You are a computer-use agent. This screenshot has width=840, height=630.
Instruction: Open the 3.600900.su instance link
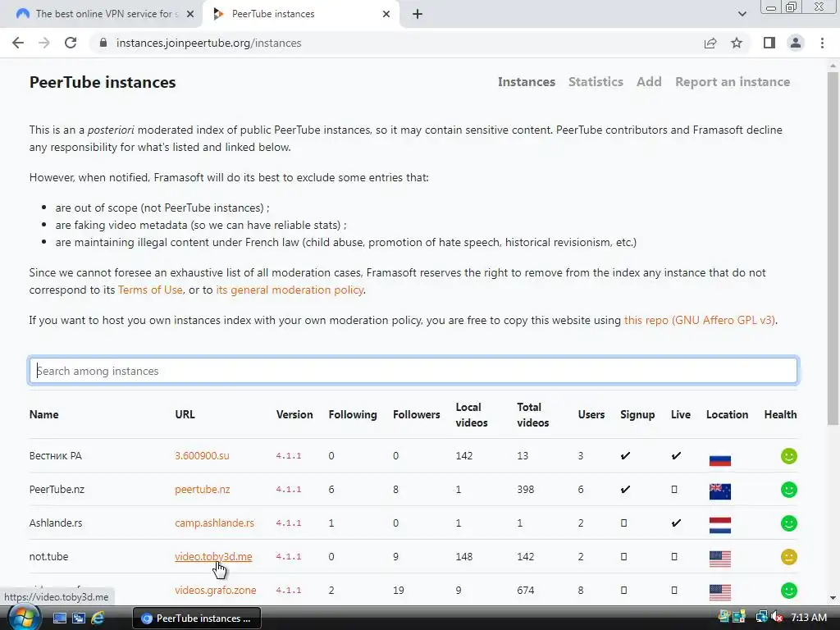(202, 456)
